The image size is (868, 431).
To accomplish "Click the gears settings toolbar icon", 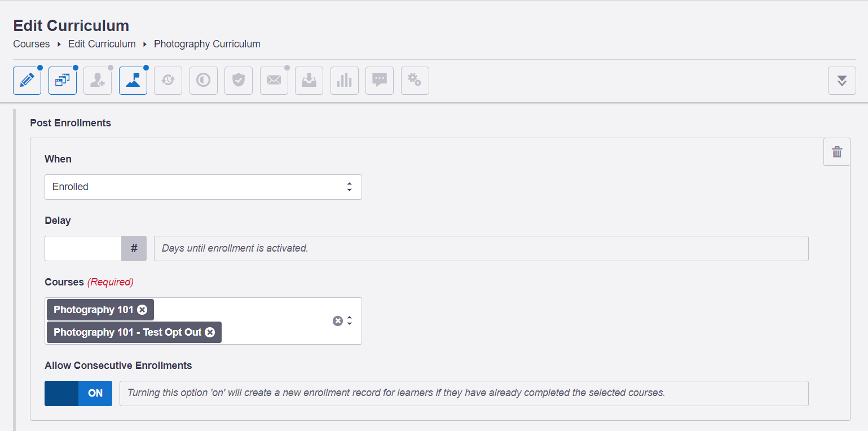I will click(x=415, y=81).
